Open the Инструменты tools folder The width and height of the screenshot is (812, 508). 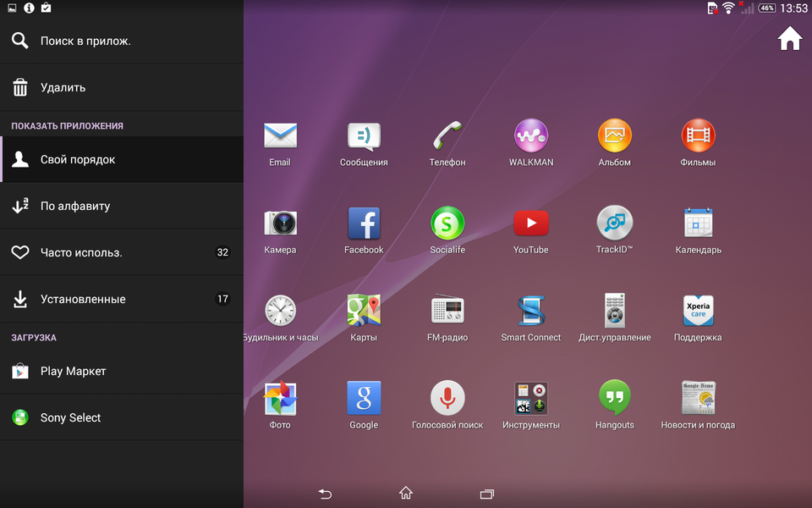[531, 398]
